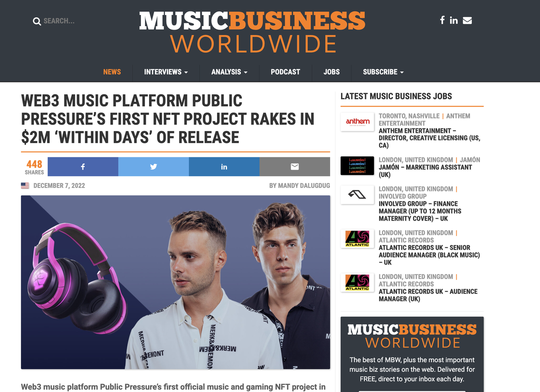
Task: Click the envelope email icon in header
Action: (x=467, y=20)
